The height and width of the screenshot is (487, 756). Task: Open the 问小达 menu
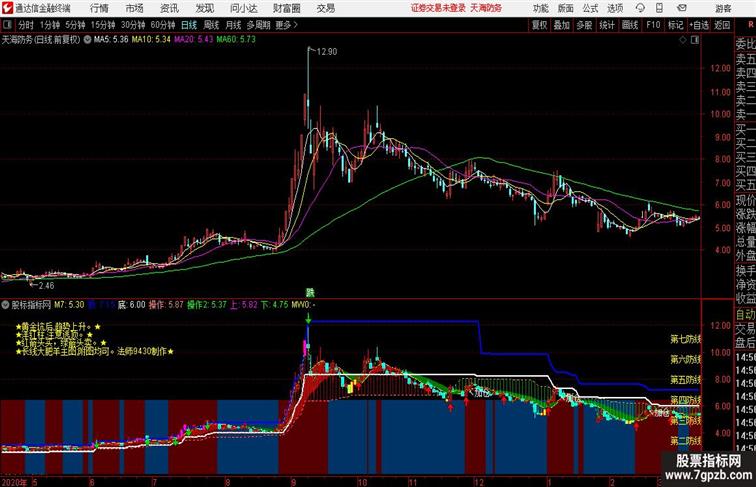tap(243, 8)
